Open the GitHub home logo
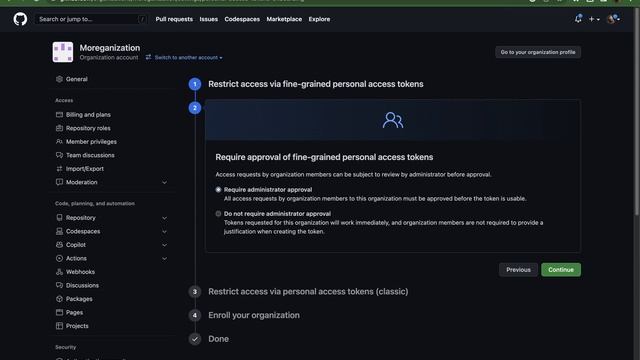640x360 pixels. [20, 19]
